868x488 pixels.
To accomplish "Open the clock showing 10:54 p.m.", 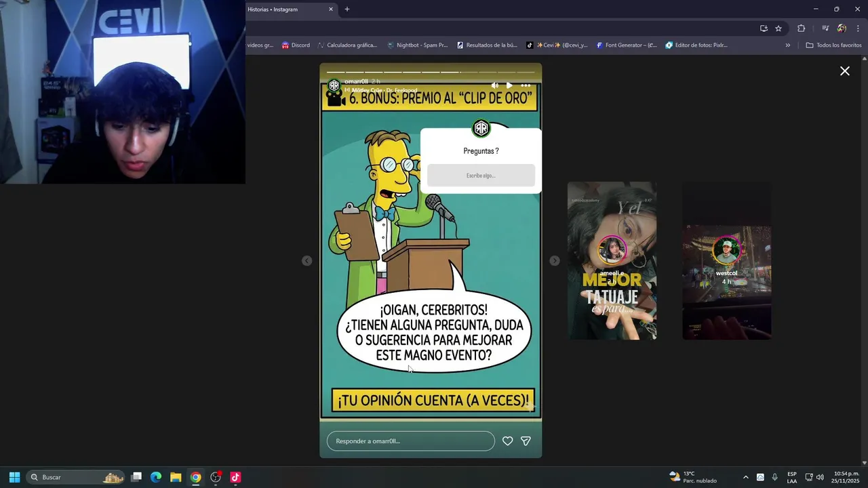I will tap(846, 477).
